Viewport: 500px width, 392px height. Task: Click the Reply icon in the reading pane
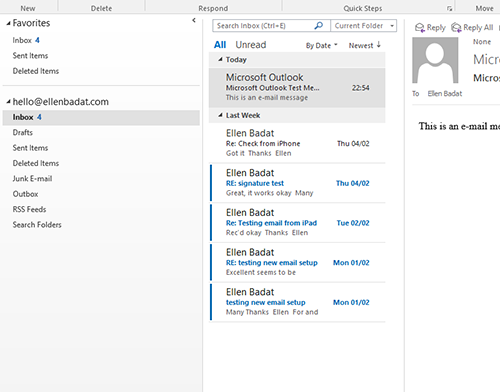click(x=420, y=27)
